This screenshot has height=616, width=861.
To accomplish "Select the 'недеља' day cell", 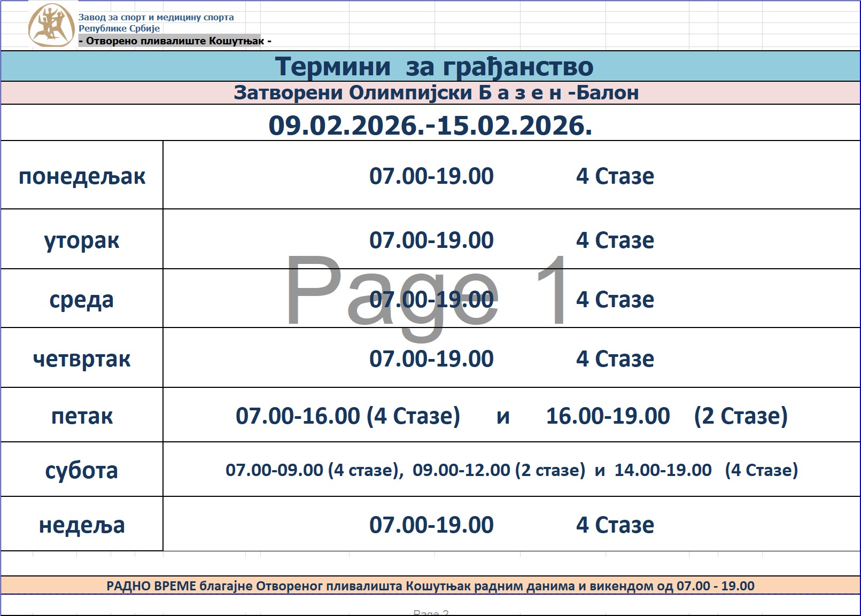I will pyautogui.click(x=82, y=525).
